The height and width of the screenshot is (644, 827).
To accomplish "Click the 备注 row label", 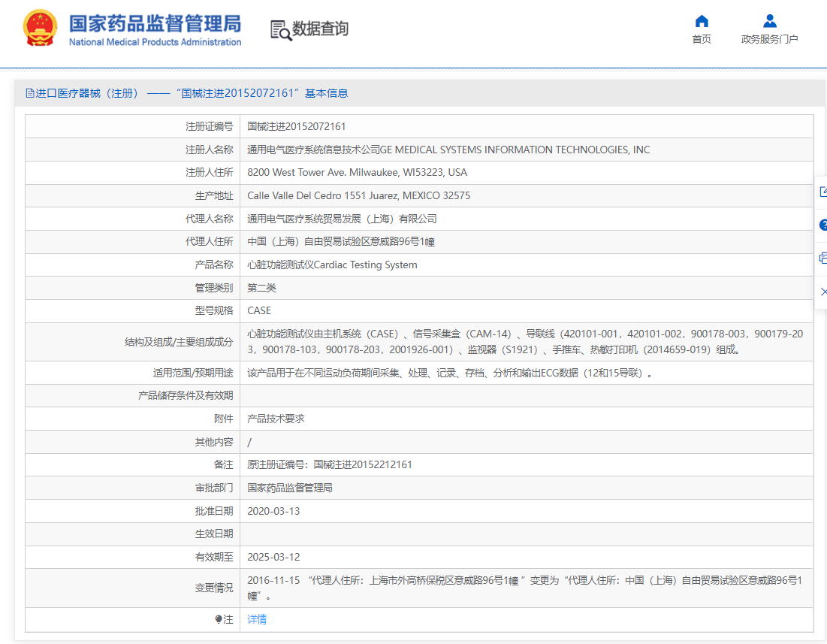I will (x=224, y=464).
